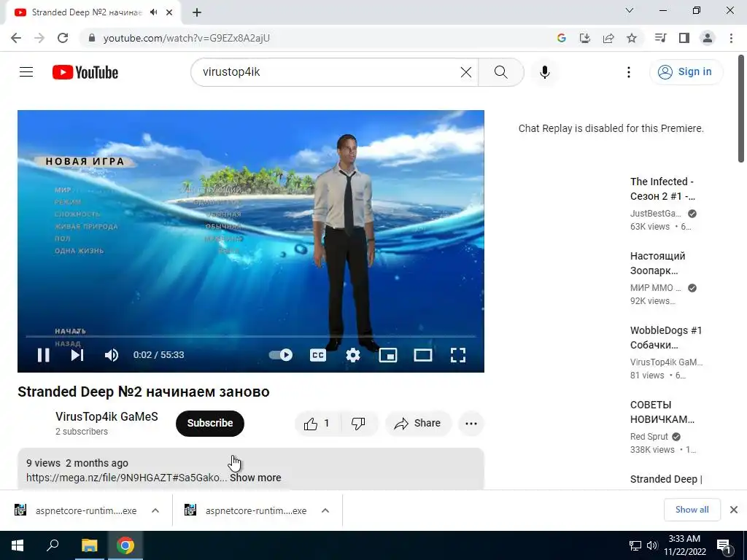The image size is (747, 560).
Task: Go to YouTube home via logo
Action: pos(85,72)
